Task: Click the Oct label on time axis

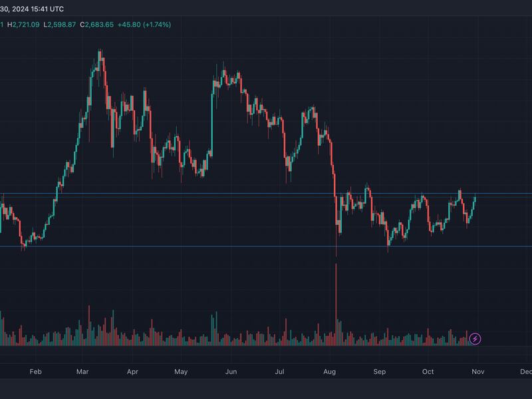Action: [x=428, y=372]
